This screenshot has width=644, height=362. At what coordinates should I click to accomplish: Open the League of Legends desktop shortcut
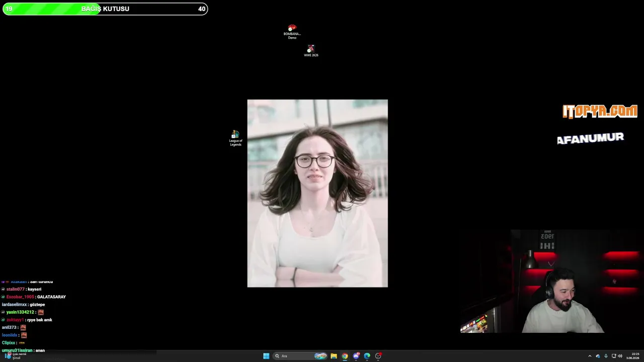pyautogui.click(x=235, y=138)
